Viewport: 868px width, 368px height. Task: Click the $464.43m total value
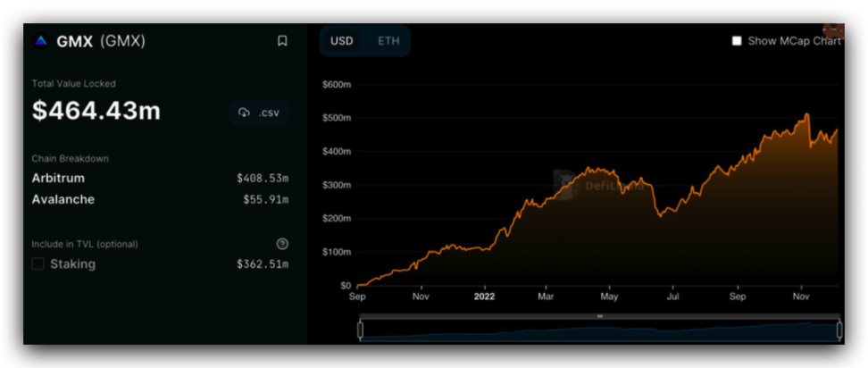coord(96,111)
